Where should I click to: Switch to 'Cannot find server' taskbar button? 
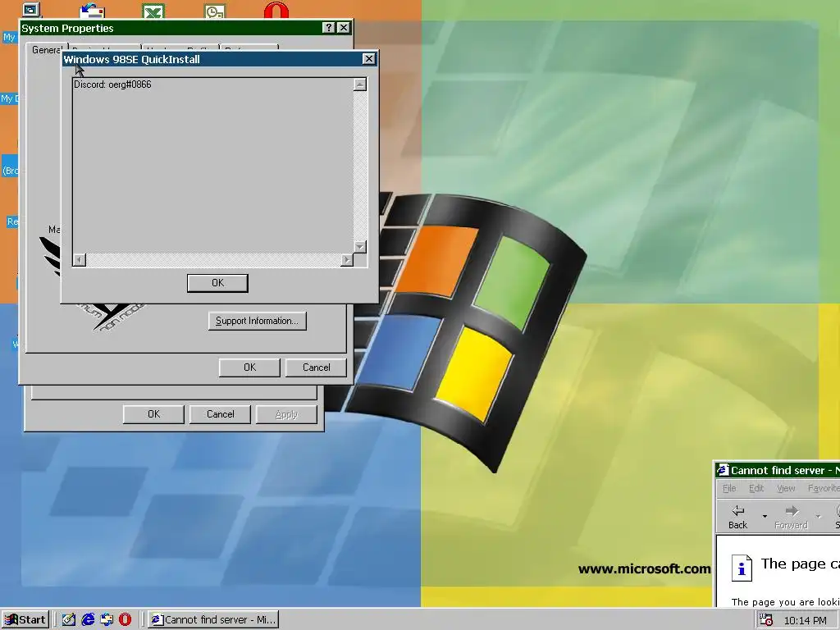212,620
